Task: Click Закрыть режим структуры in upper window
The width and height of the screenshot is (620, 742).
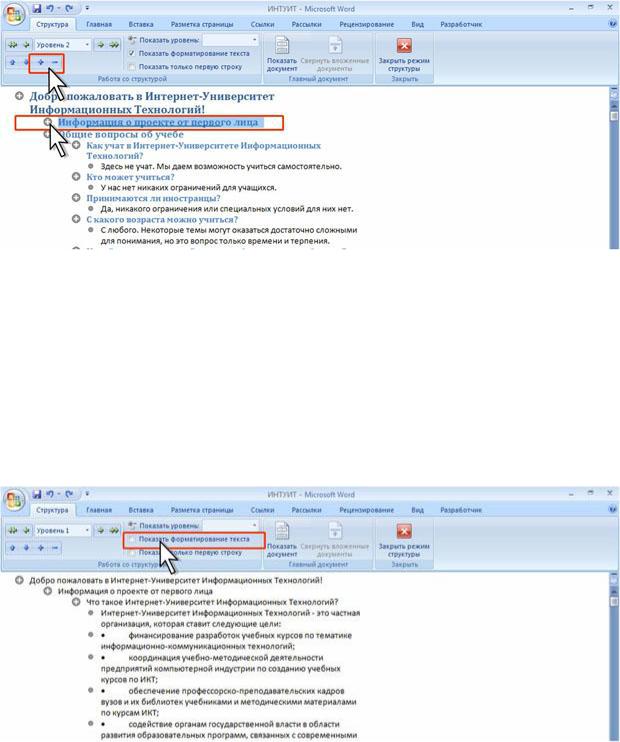Action: pos(404,54)
